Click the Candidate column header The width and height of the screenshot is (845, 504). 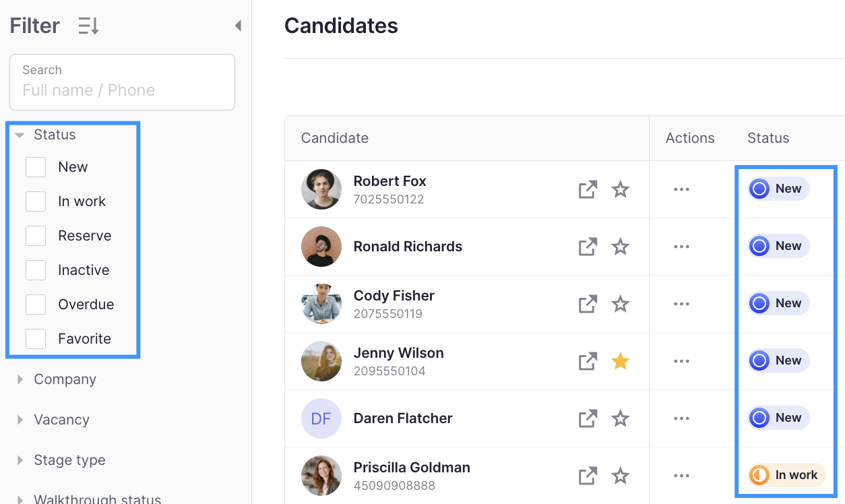pyautogui.click(x=335, y=137)
